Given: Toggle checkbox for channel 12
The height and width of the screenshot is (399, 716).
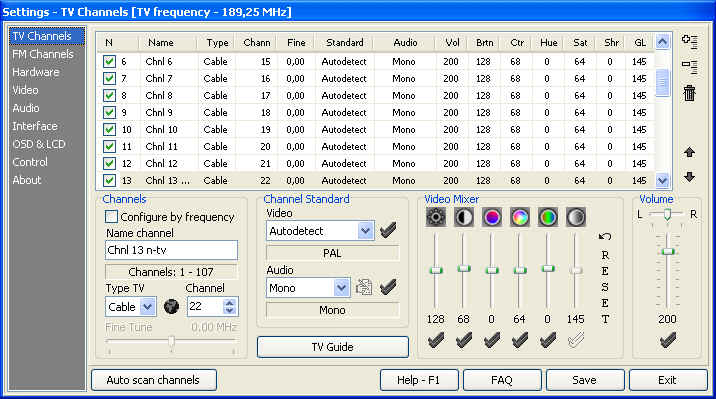Looking at the screenshot, I should coord(109,163).
